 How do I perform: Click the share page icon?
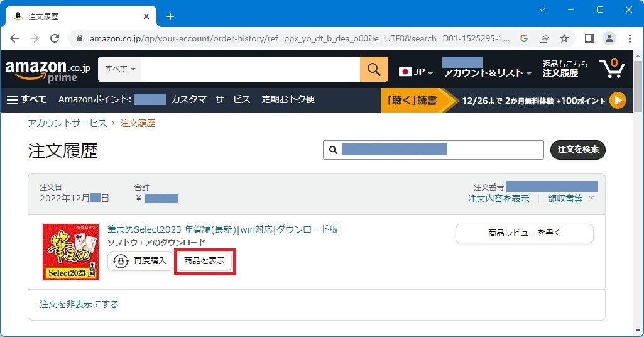(x=544, y=38)
